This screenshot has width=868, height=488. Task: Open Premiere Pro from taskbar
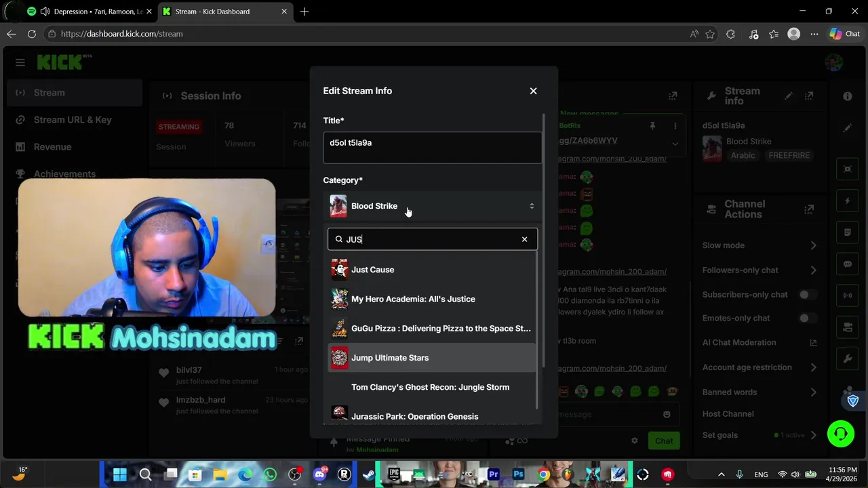point(494,474)
